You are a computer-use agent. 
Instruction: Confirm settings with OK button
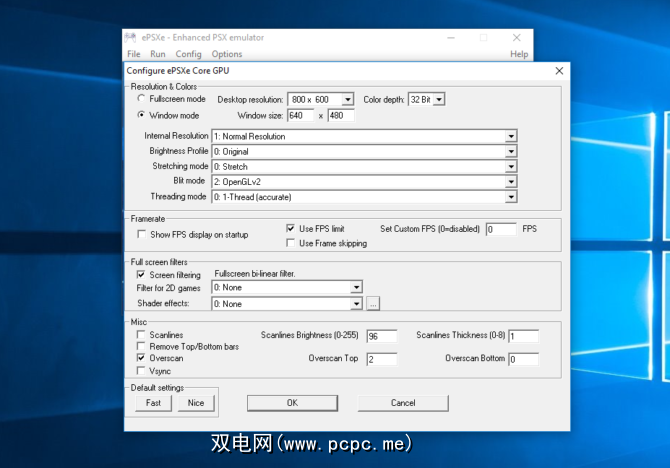(292, 403)
